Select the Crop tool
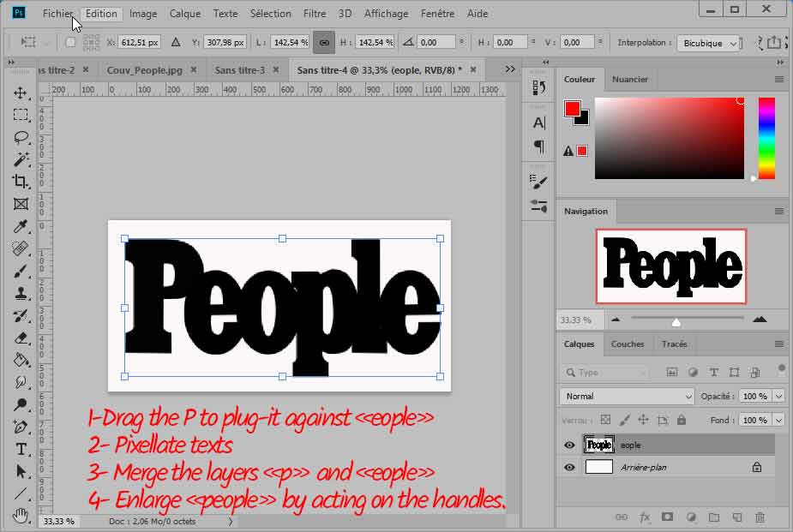 (x=21, y=182)
